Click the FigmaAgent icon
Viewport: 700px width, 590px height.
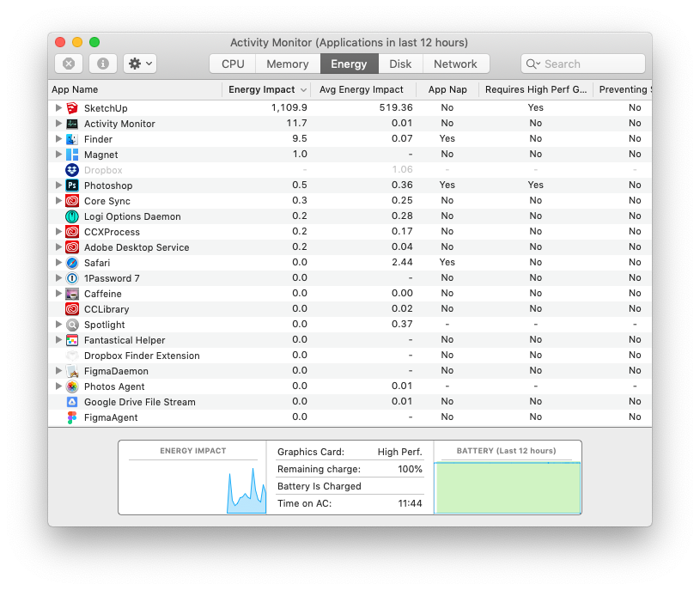coord(72,417)
